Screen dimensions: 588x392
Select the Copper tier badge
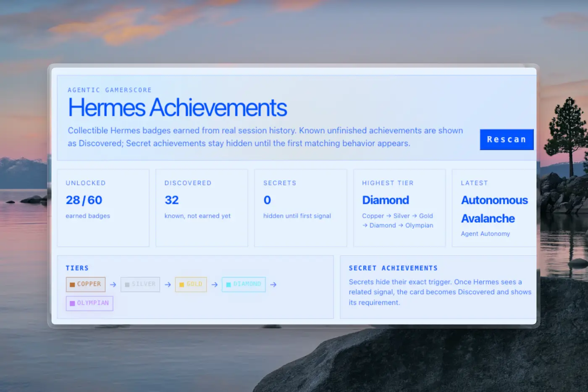pyautogui.click(x=85, y=284)
